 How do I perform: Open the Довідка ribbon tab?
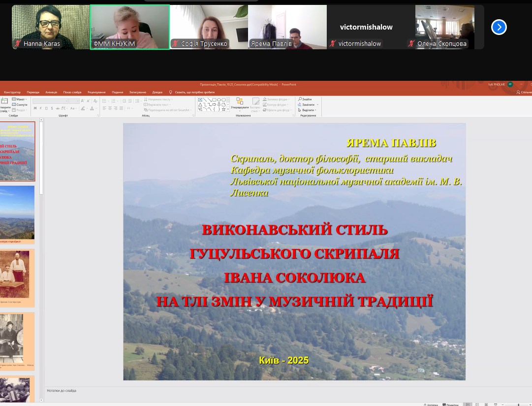coord(157,92)
